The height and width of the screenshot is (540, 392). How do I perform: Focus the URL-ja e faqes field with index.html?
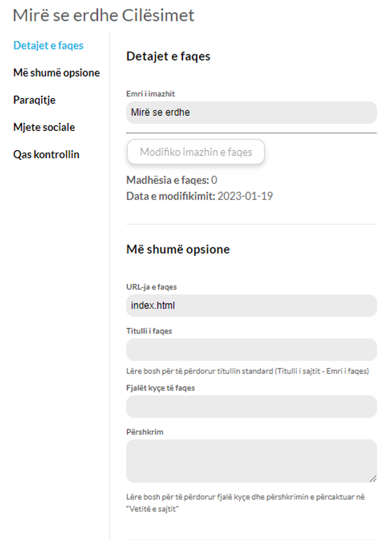coord(252,306)
